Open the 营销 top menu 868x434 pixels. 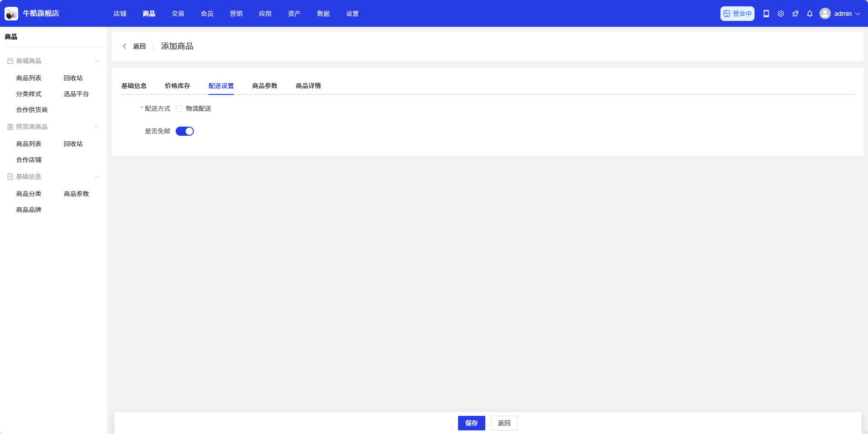pyautogui.click(x=236, y=14)
